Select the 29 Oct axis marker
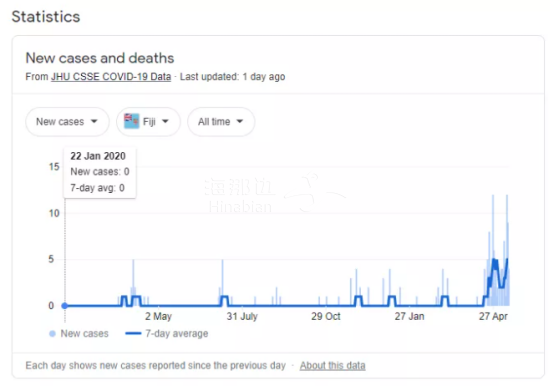The width and height of the screenshot is (554, 386). pos(326,316)
